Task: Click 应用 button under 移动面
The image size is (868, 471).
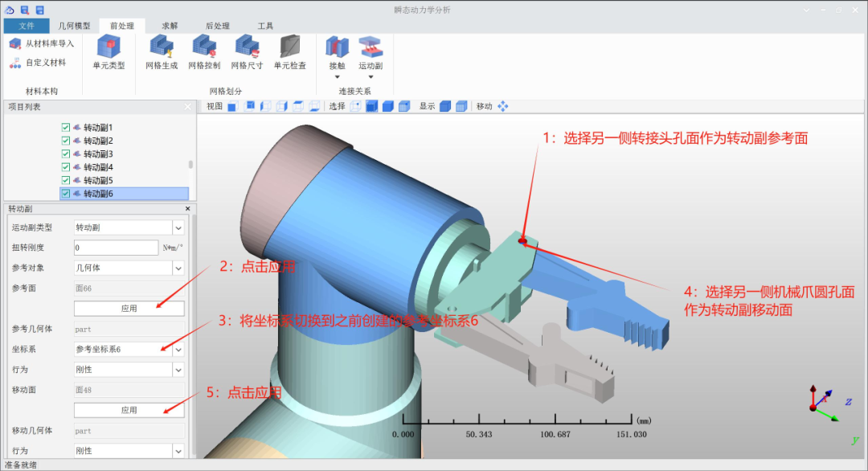Action: [129, 410]
